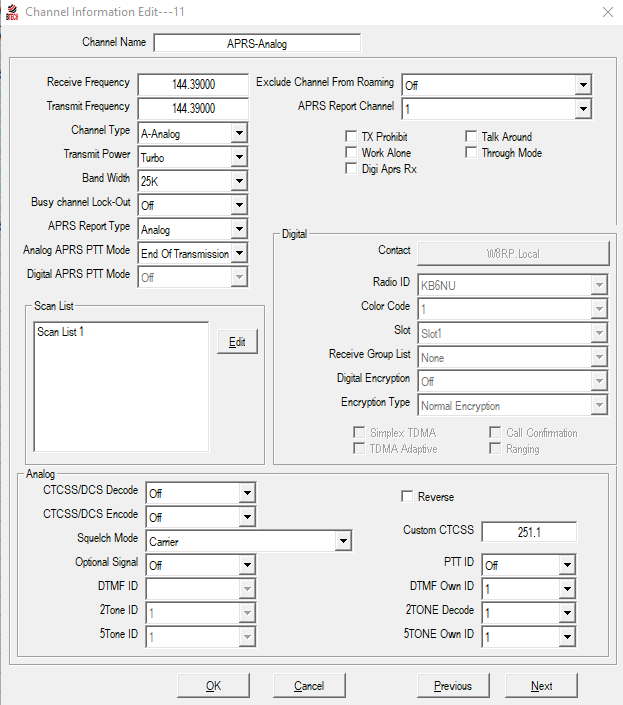623x705 pixels.
Task: Expand the Transmit Power dropdown
Action: tap(239, 157)
